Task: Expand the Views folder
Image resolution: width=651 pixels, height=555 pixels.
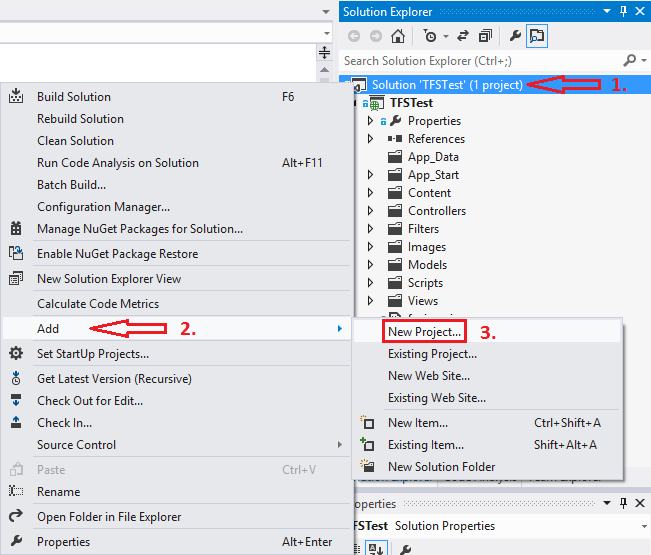Action: [370, 301]
